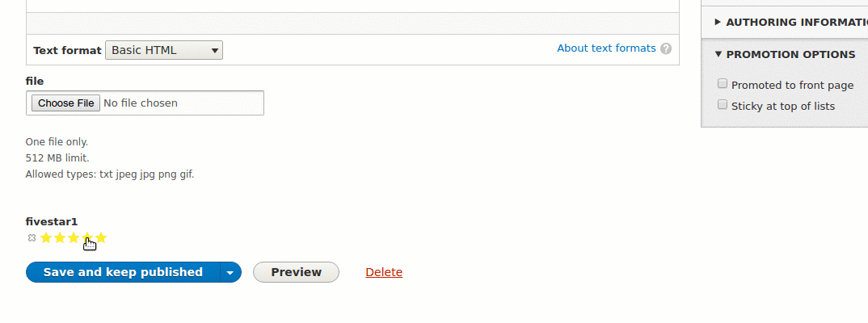The height and width of the screenshot is (323, 868).
Task: Enable Promoted to front page checkbox
Action: 723,83
